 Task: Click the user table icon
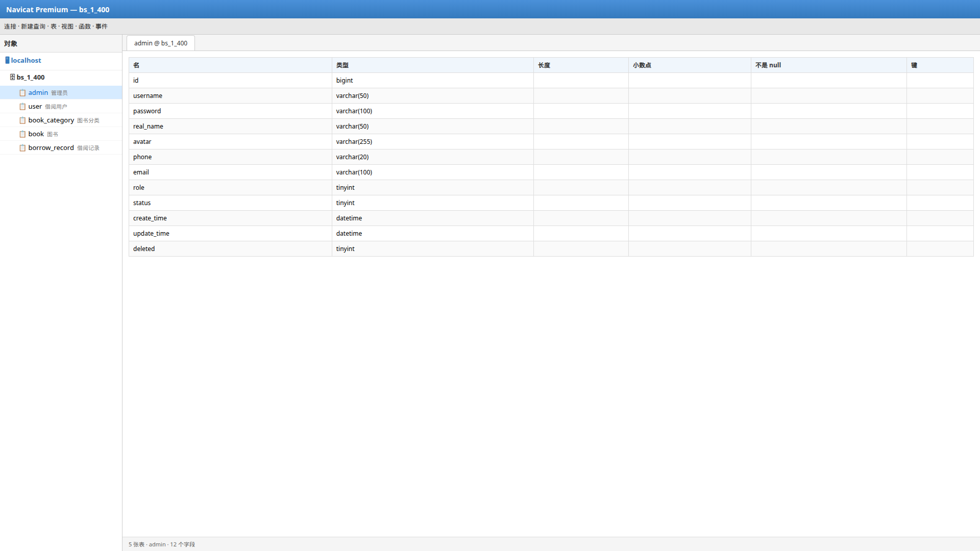coord(22,107)
